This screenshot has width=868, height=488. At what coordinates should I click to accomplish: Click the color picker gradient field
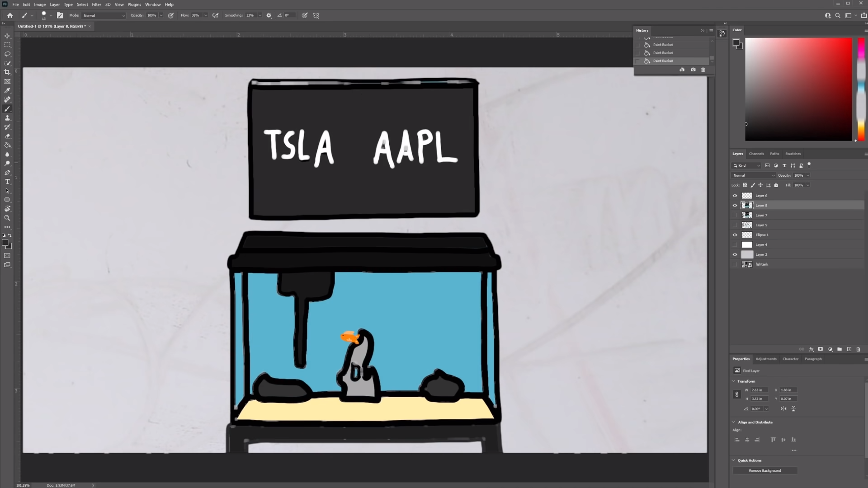point(798,89)
